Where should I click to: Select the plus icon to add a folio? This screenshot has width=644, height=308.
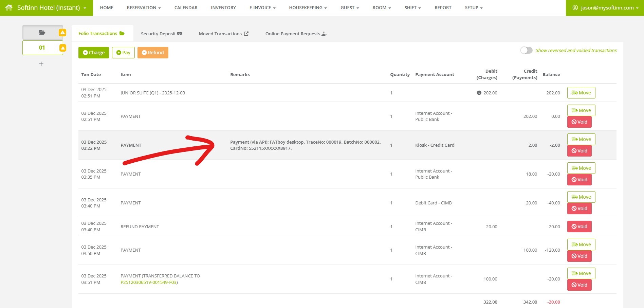(x=41, y=64)
